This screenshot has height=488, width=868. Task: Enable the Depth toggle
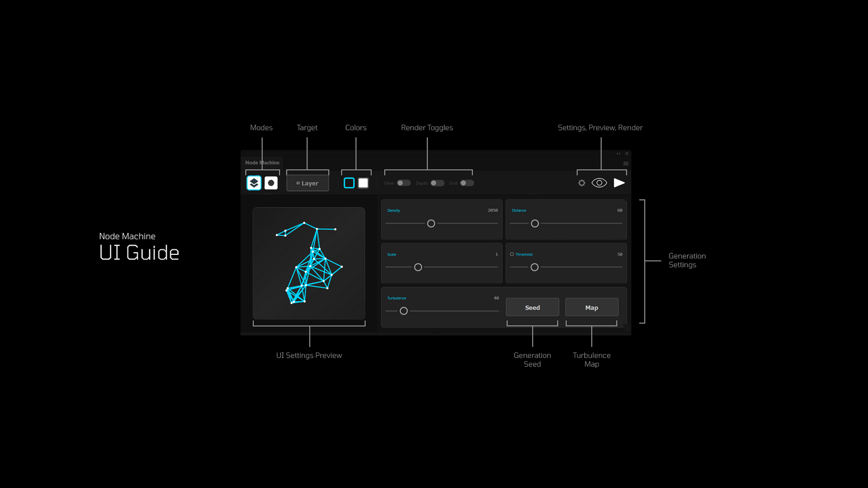tap(437, 183)
